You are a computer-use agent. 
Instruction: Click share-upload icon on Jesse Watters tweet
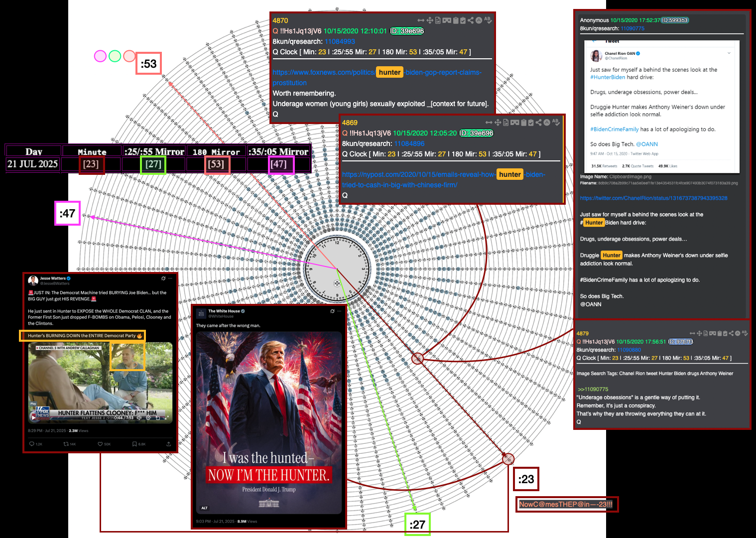pyautogui.click(x=168, y=444)
